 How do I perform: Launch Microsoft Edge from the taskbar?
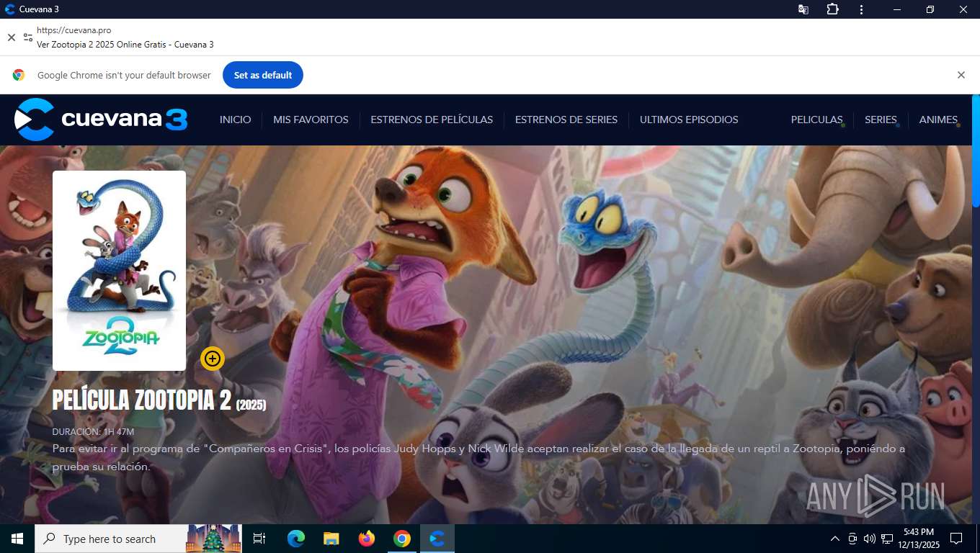295,539
